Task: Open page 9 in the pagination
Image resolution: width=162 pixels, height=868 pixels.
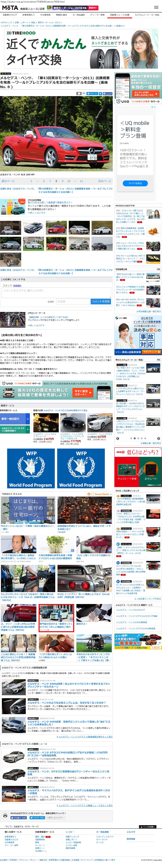Action: [x=63, y=181]
